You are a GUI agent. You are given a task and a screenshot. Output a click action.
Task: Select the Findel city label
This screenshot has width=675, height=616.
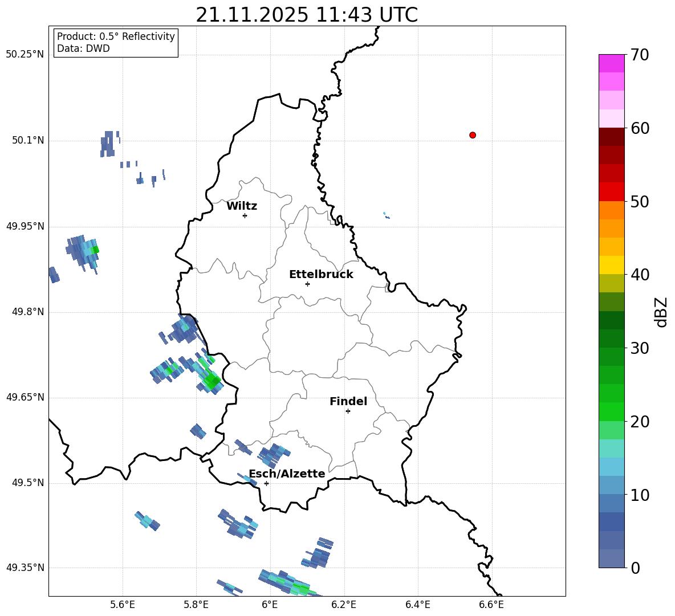[348, 401]
